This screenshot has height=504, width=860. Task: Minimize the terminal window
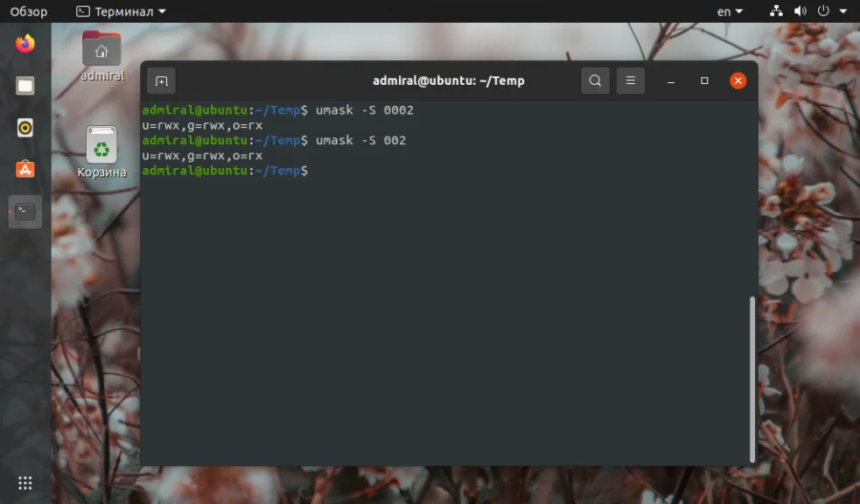tap(671, 81)
